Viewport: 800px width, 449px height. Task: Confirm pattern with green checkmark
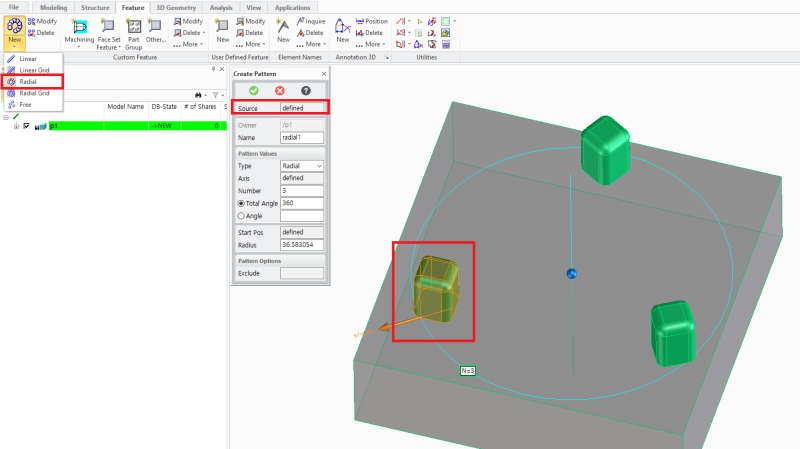pos(254,91)
